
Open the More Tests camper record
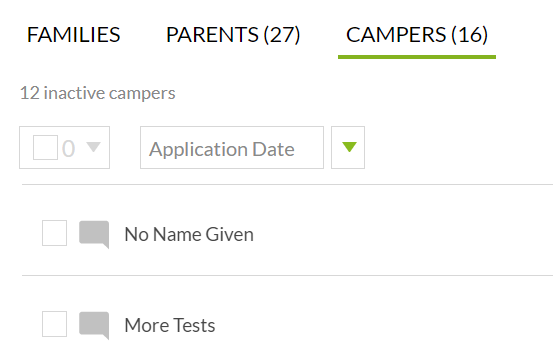coord(170,325)
